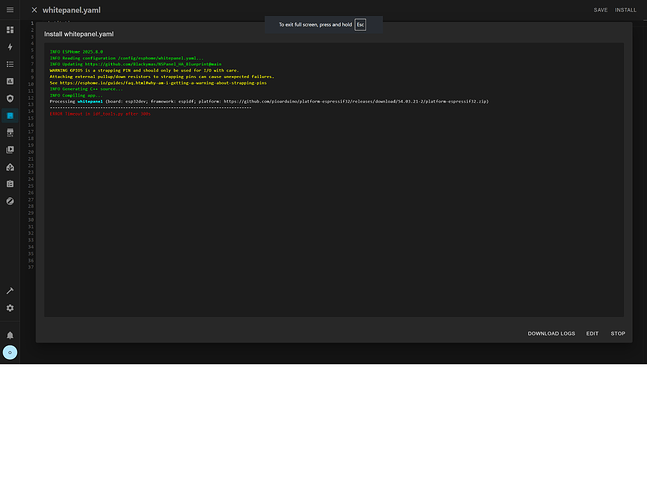
Task: Open the HACS store icon in sidebar
Action: pyautogui.click(x=10, y=132)
